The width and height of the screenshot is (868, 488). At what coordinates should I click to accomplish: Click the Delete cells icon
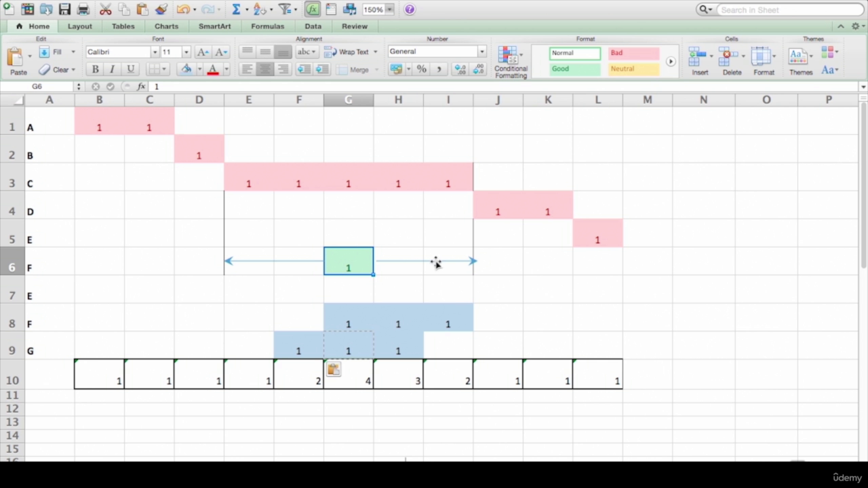732,61
